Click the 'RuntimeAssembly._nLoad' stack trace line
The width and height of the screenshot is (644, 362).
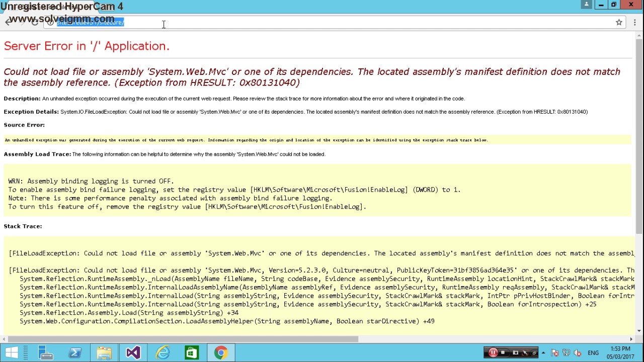coord(327,279)
